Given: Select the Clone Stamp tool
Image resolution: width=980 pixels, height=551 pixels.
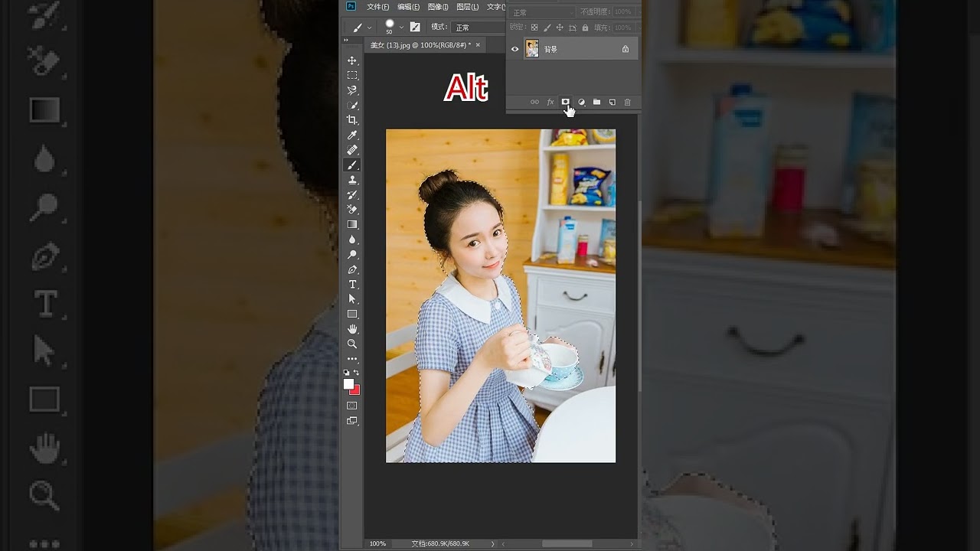Looking at the screenshot, I should pos(352,180).
